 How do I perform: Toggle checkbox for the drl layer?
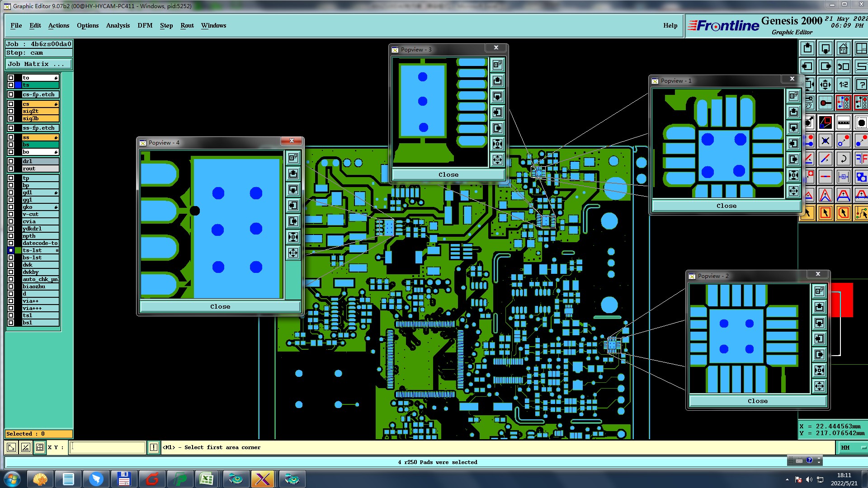coord(11,161)
